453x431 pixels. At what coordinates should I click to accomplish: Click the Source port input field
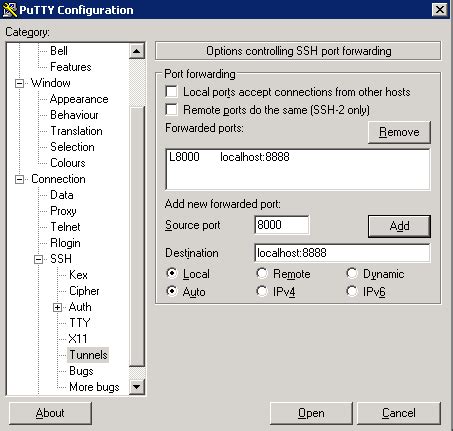(x=282, y=225)
